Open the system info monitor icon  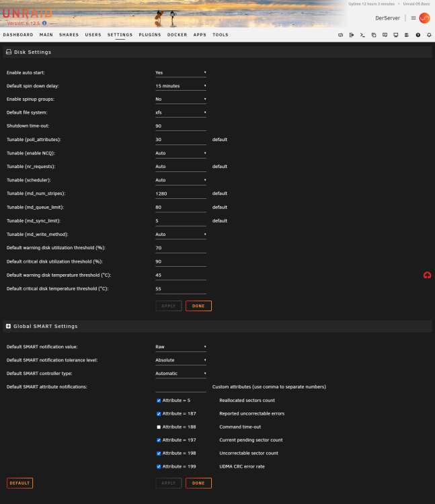click(x=396, y=35)
